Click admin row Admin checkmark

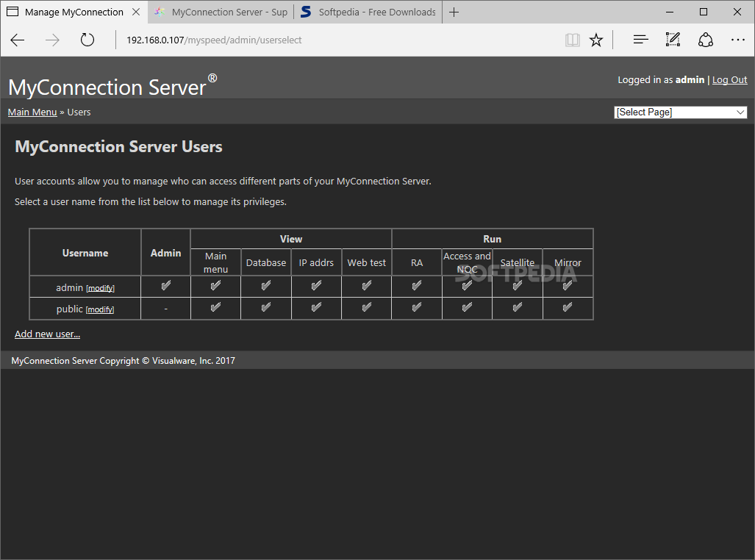(165, 286)
